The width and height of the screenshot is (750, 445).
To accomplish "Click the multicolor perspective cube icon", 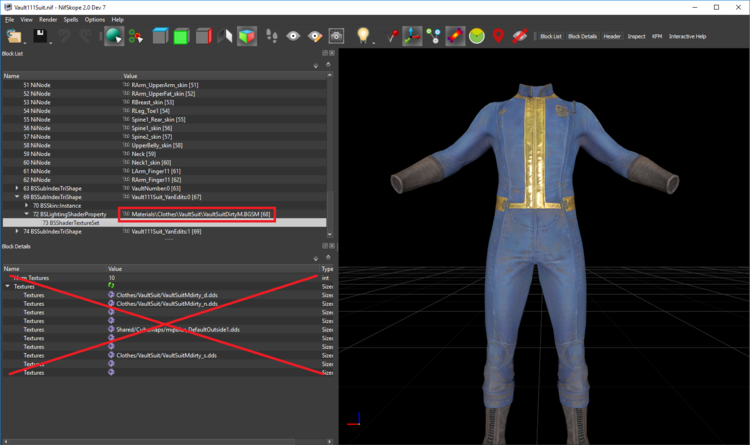I will pyautogui.click(x=247, y=36).
